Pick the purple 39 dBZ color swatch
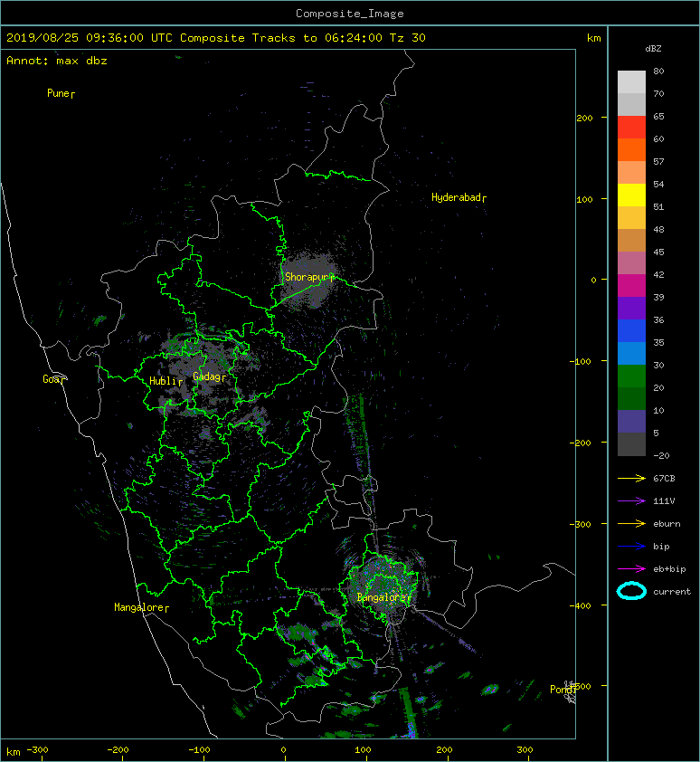 point(631,308)
